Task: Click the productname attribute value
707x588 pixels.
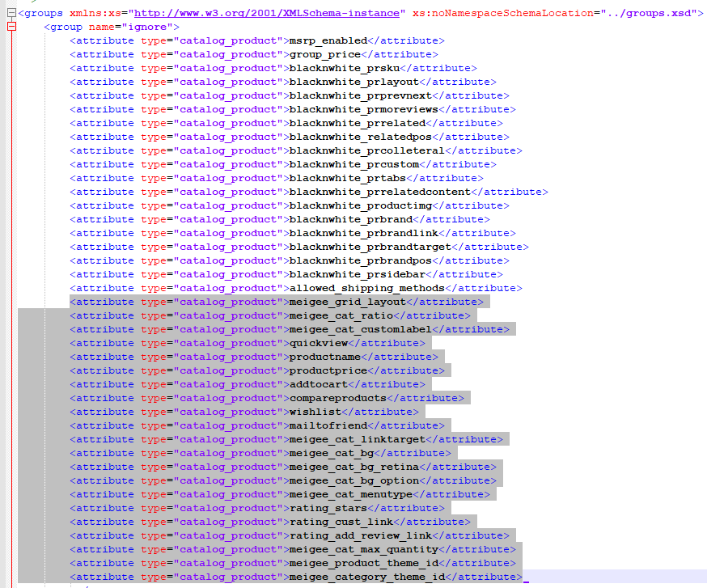Action: (x=325, y=357)
